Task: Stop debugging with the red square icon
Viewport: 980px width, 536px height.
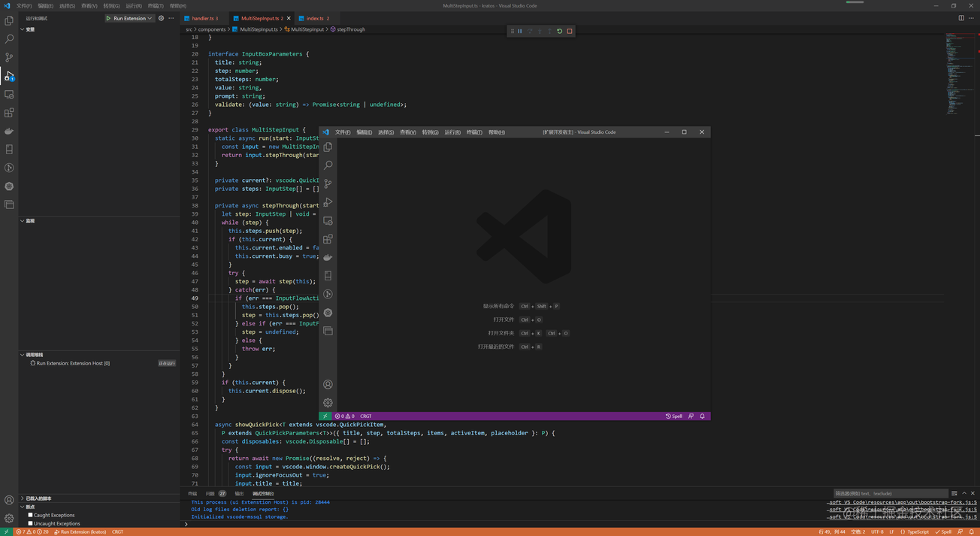Action: [570, 32]
